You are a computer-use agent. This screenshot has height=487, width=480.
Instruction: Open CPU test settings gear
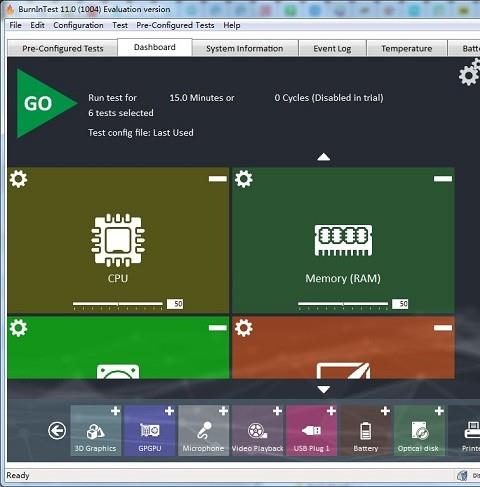[18, 179]
